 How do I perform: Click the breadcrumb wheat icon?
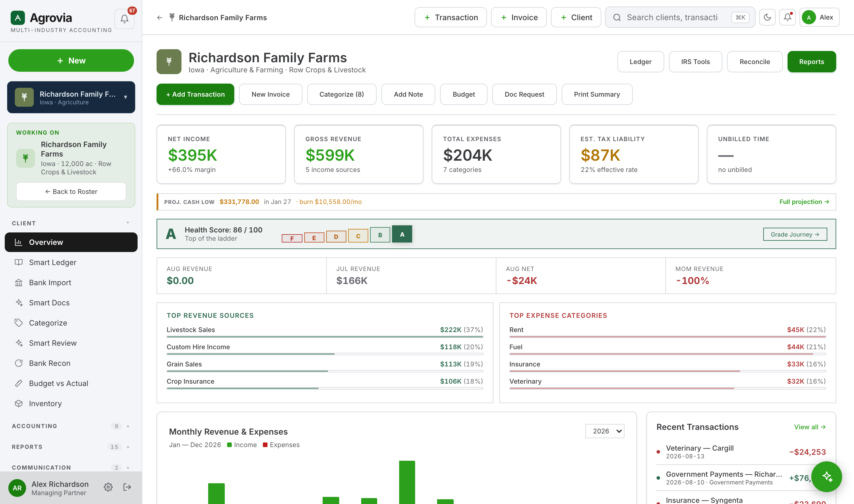point(172,17)
